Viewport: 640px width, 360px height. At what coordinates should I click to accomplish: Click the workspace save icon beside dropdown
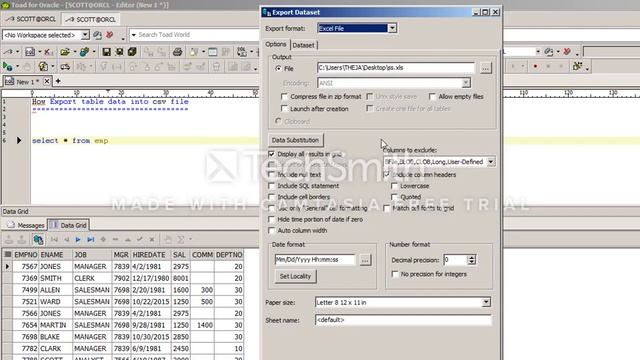click(97, 35)
